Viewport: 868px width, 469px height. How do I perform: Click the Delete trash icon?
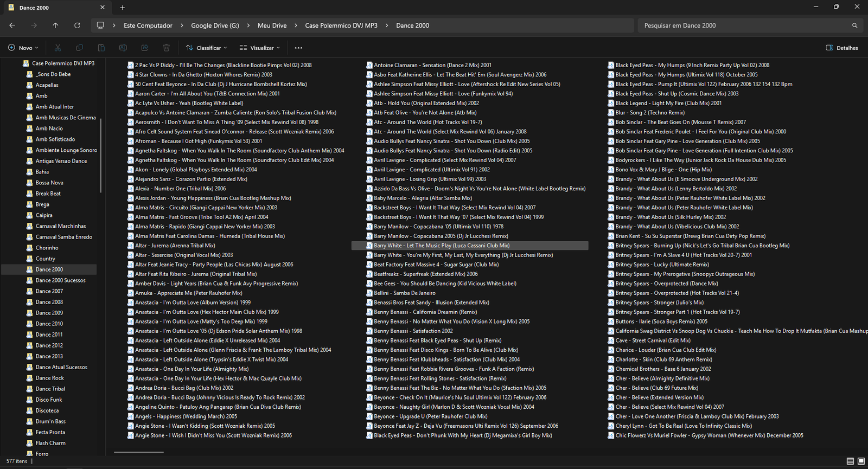click(167, 48)
